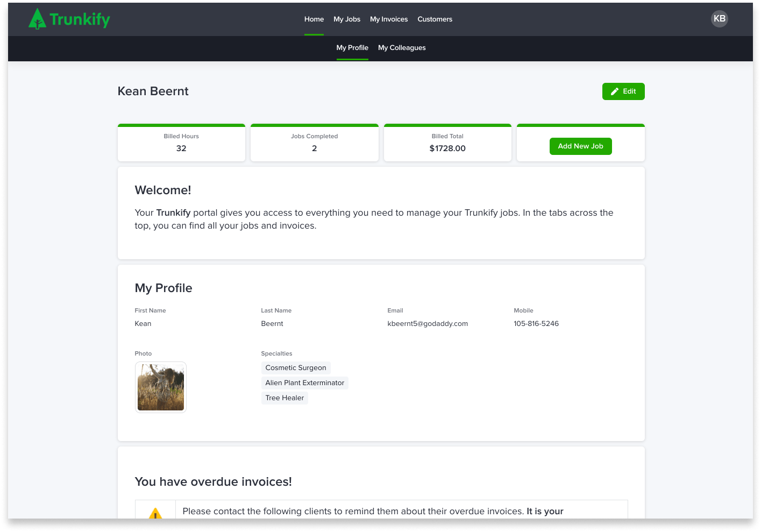The width and height of the screenshot is (761, 532).
Task: Click the profile photo thumbnail
Action: pos(161,387)
